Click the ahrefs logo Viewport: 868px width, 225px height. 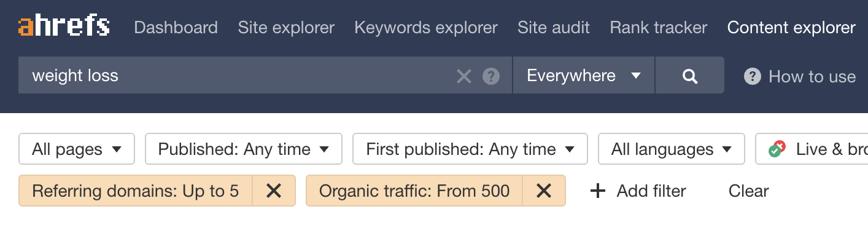tap(64, 26)
